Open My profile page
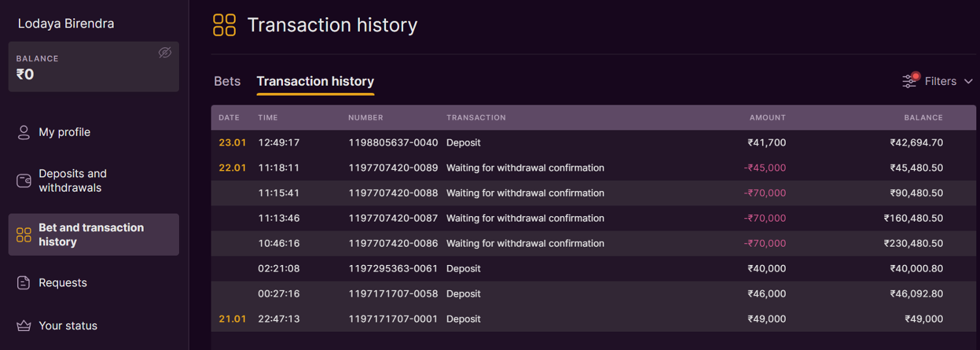Screen dimensions: 980x350 click(x=64, y=132)
